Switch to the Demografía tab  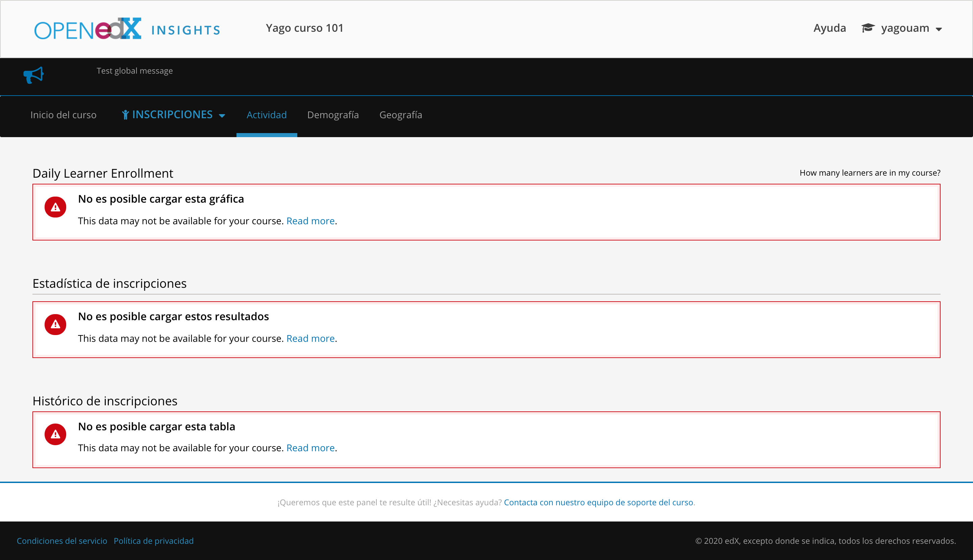333,115
